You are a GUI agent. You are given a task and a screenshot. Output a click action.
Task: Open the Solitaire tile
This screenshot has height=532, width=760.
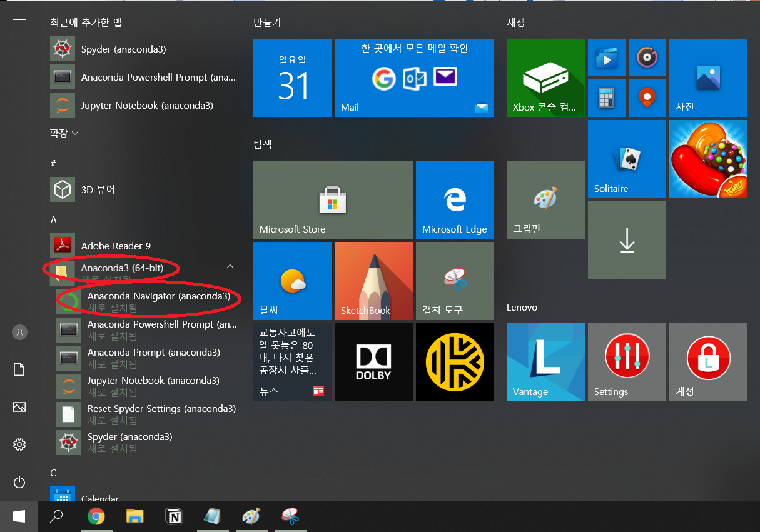click(627, 159)
